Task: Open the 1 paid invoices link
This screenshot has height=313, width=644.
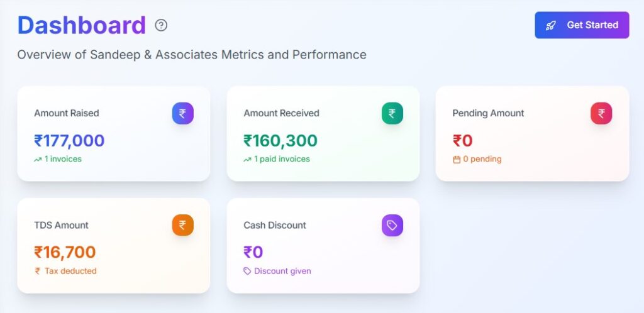Action: (x=282, y=159)
